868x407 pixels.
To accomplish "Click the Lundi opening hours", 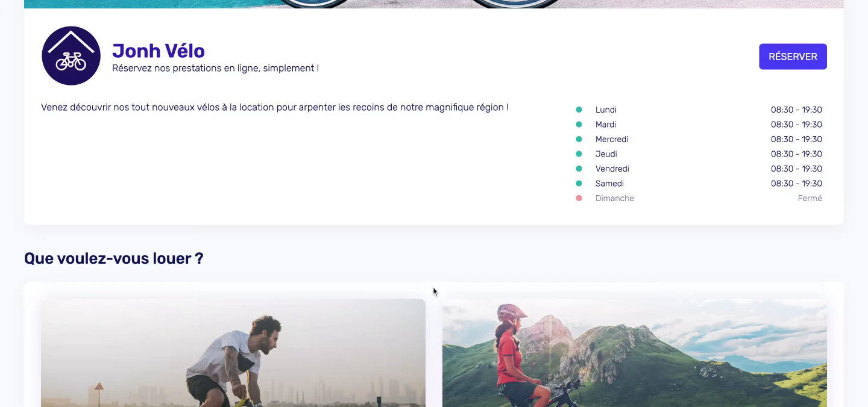I will click(x=796, y=110).
